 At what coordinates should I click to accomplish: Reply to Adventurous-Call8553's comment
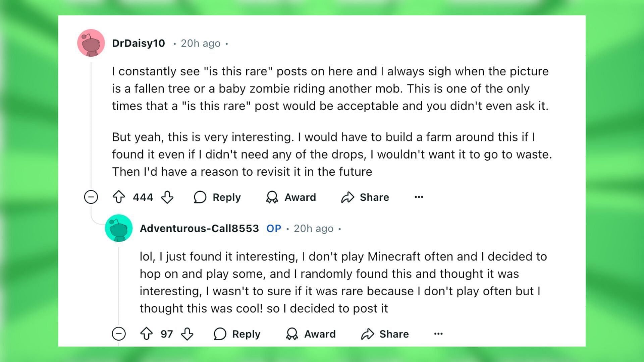[x=237, y=334]
